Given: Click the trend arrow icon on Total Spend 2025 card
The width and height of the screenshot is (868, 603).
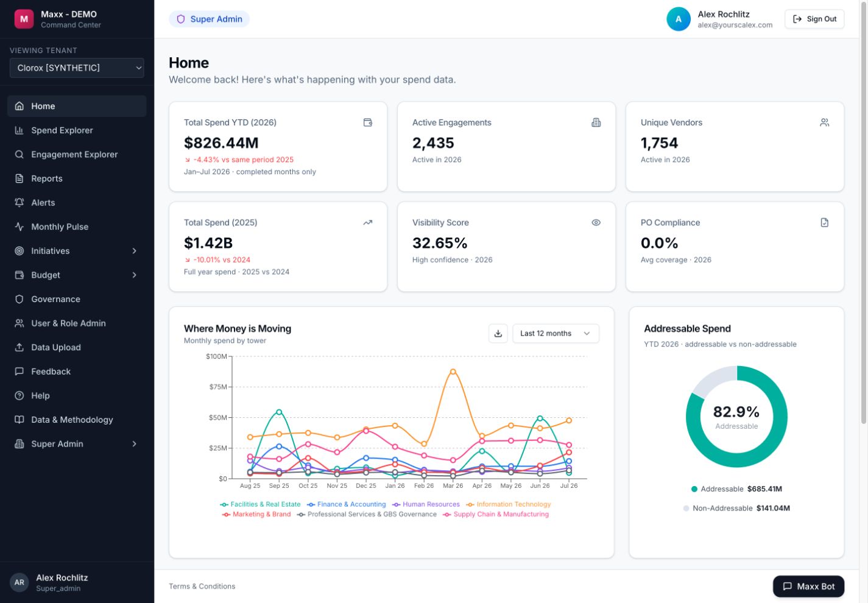Looking at the screenshot, I should 368,222.
